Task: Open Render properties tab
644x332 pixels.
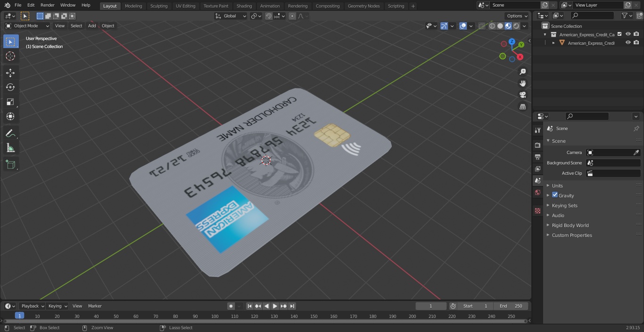Action: pyautogui.click(x=537, y=145)
